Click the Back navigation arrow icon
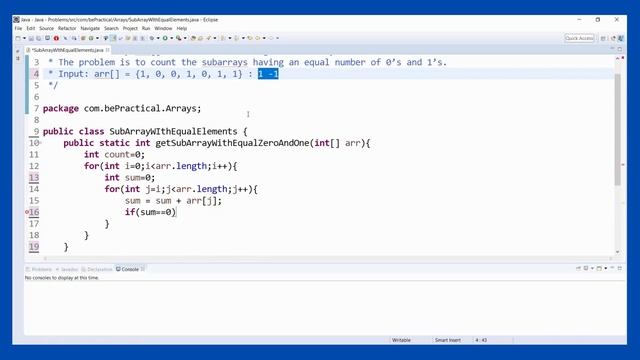The height and width of the screenshot is (360, 640). 257,38
